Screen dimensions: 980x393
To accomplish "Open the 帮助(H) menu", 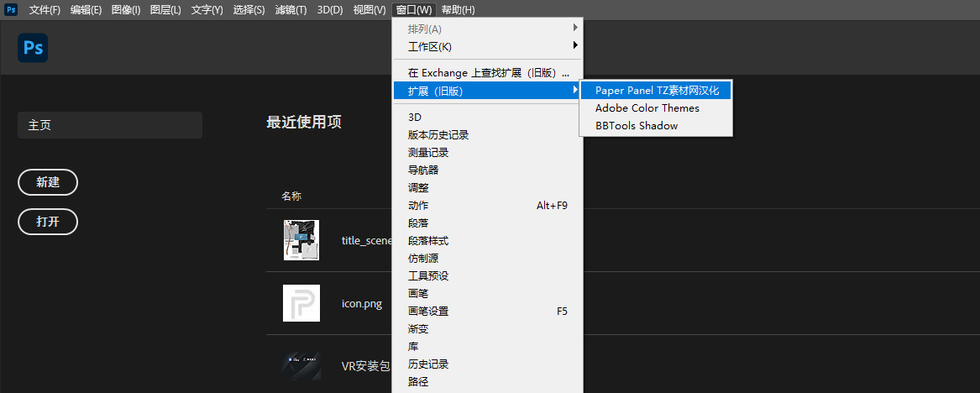I will [459, 10].
